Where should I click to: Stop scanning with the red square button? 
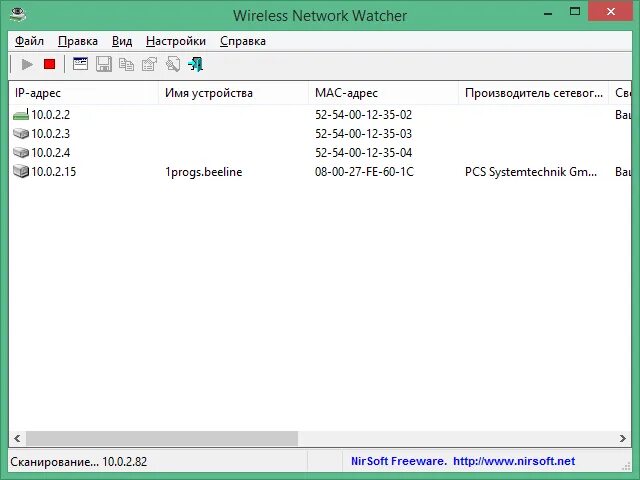49,64
